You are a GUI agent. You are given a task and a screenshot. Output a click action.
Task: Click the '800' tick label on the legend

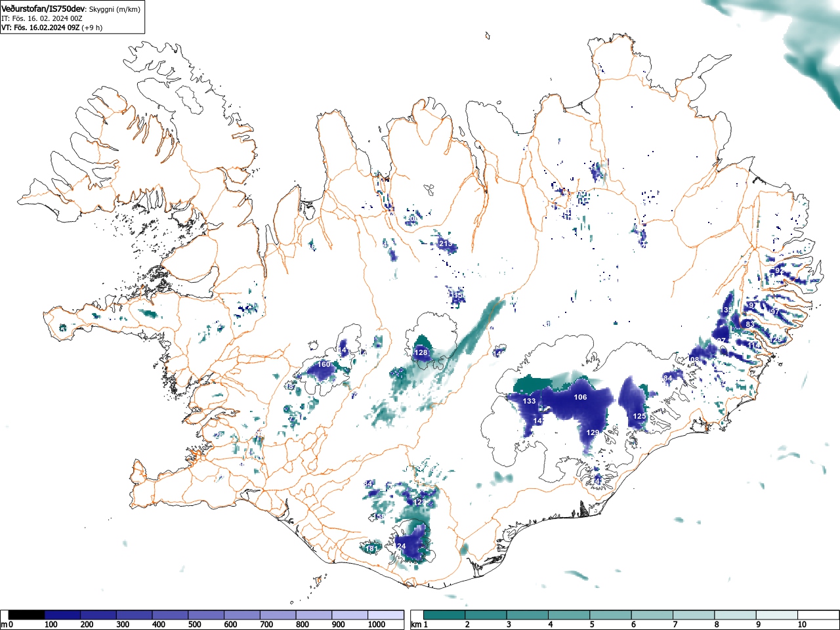click(x=303, y=625)
